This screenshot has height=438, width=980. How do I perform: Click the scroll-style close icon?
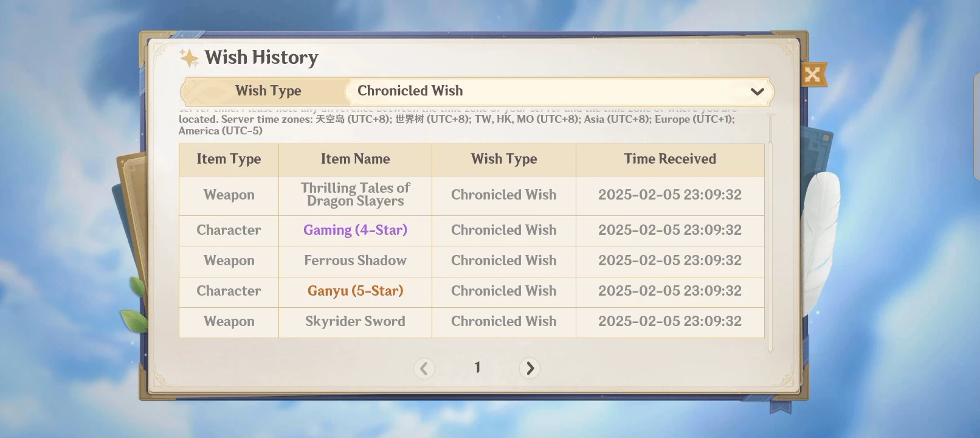point(813,74)
